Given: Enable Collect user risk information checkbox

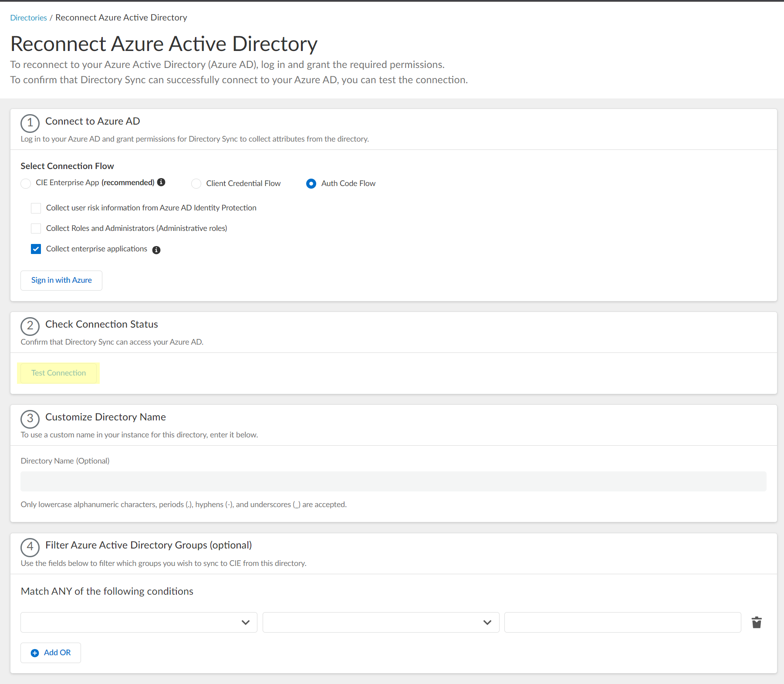Looking at the screenshot, I should [x=36, y=208].
